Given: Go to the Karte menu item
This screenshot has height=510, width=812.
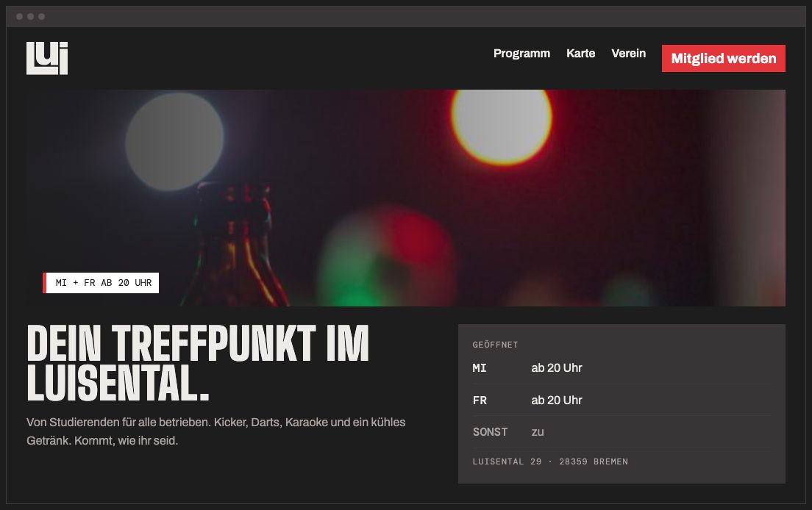Looking at the screenshot, I should [x=580, y=53].
